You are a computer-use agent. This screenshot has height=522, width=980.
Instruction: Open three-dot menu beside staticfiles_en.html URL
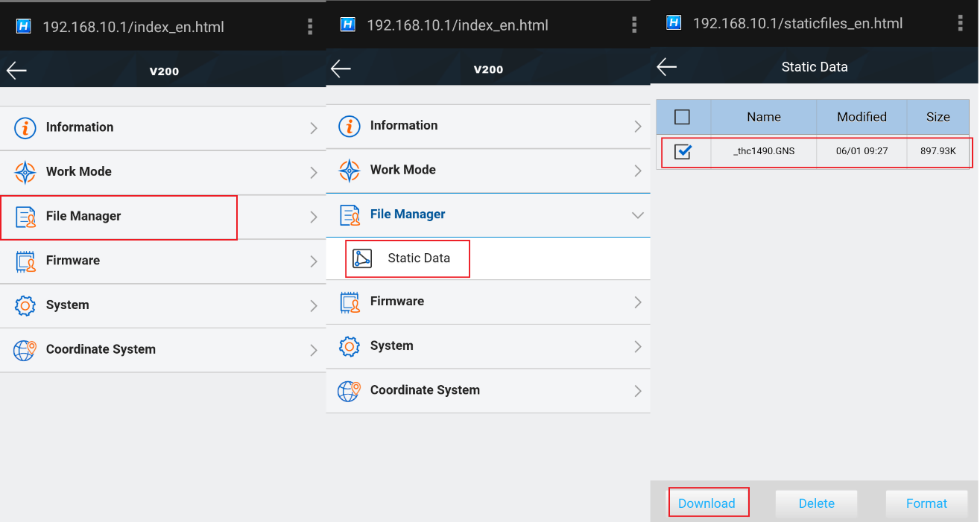click(961, 24)
